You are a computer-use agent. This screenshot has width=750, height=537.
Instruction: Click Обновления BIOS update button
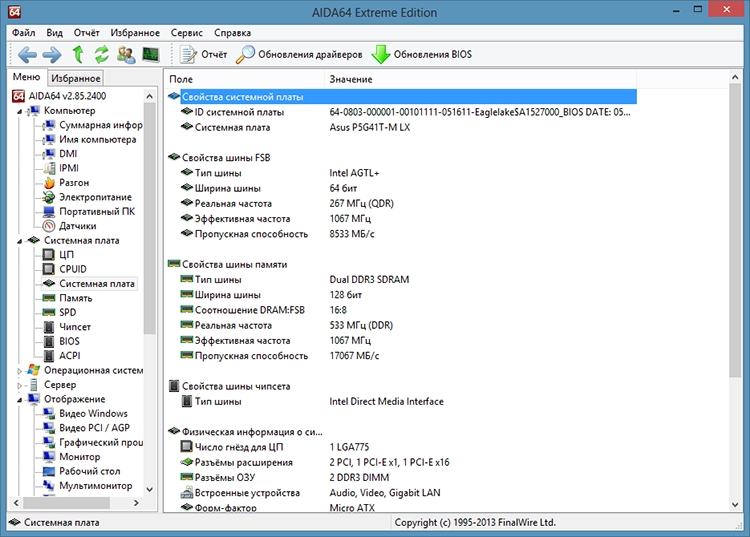click(421, 54)
